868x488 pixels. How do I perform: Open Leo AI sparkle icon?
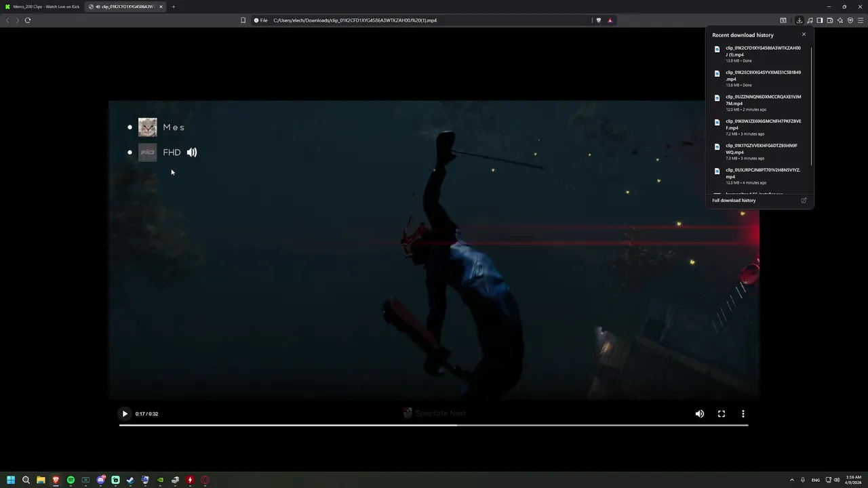pos(840,20)
